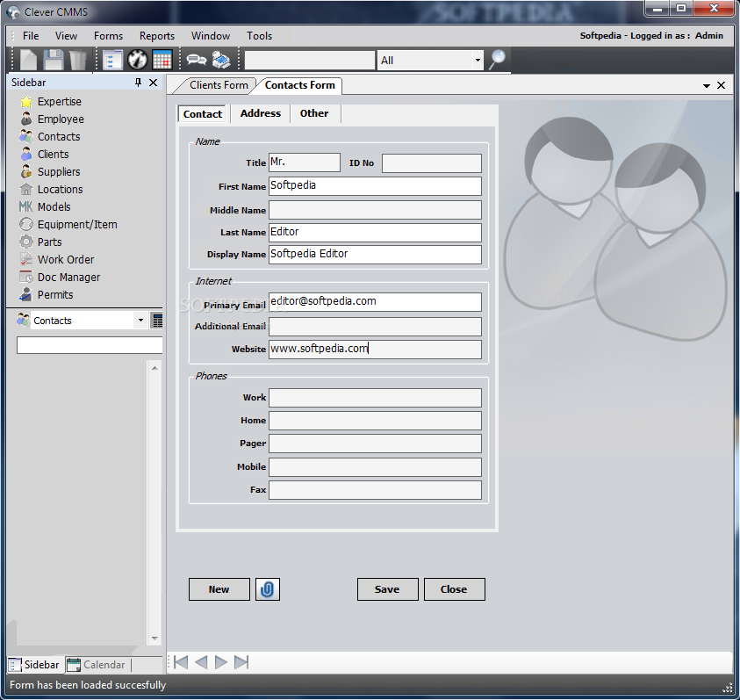Image resolution: width=740 pixels, height=700 pixels.
Task: Click the Title field containing Mr.
Action: pyautogui.click(x=304, y=162)
